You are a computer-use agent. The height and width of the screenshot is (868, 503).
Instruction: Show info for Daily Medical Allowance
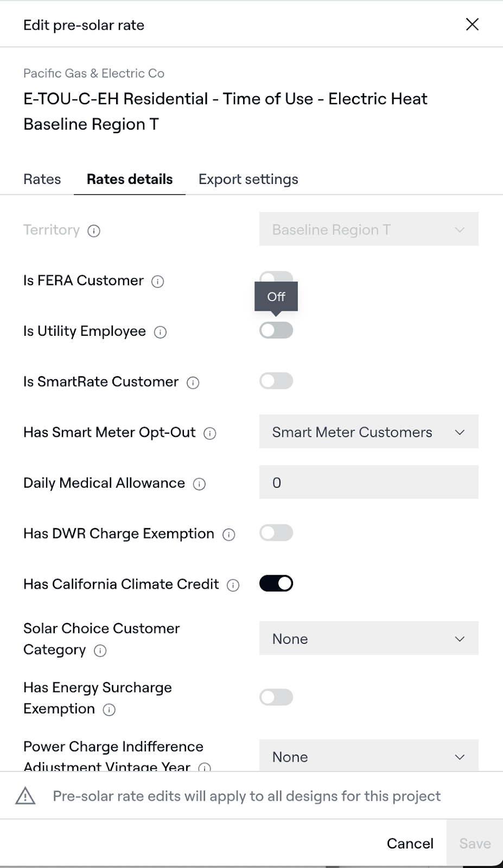point(199,484)
